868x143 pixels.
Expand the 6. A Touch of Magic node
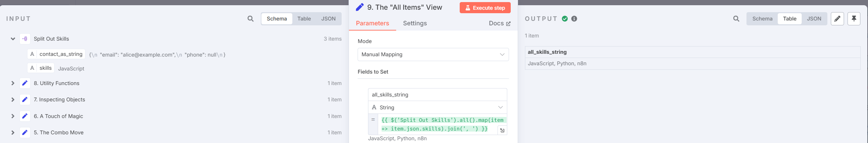click(x=13, y=116)
